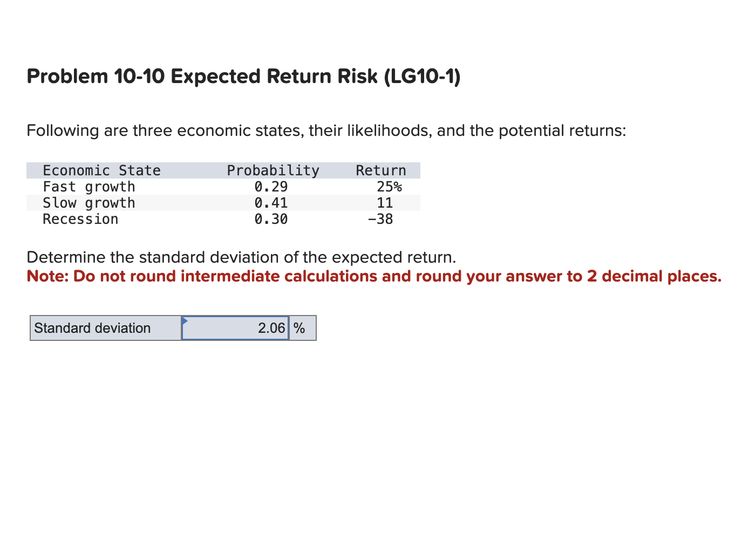Click the 25% return value
Screen dimensions: 756x541
389,187
